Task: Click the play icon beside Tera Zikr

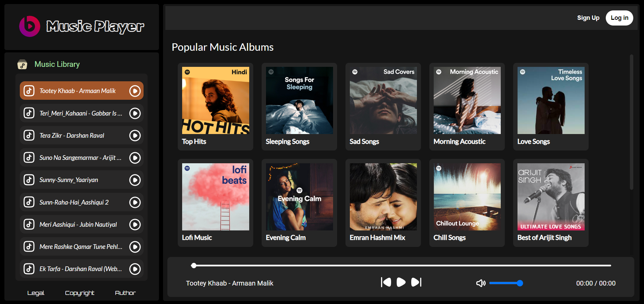Action: coord(135,135)
